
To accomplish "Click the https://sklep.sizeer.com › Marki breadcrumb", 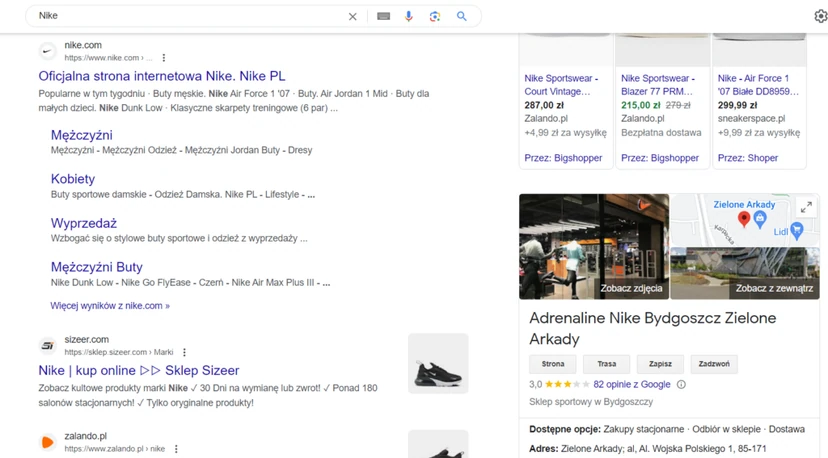I will pos(119,352).
